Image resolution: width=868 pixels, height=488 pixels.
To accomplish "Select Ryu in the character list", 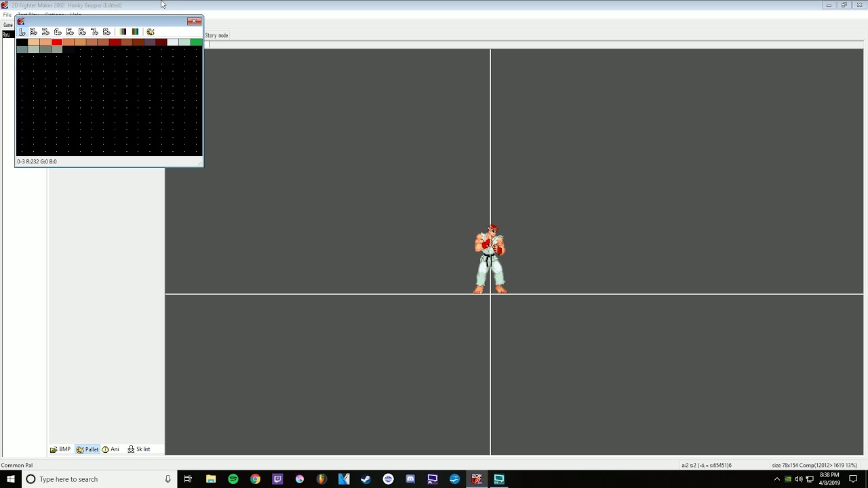I will pyautogui.click(x=7, y=34).
